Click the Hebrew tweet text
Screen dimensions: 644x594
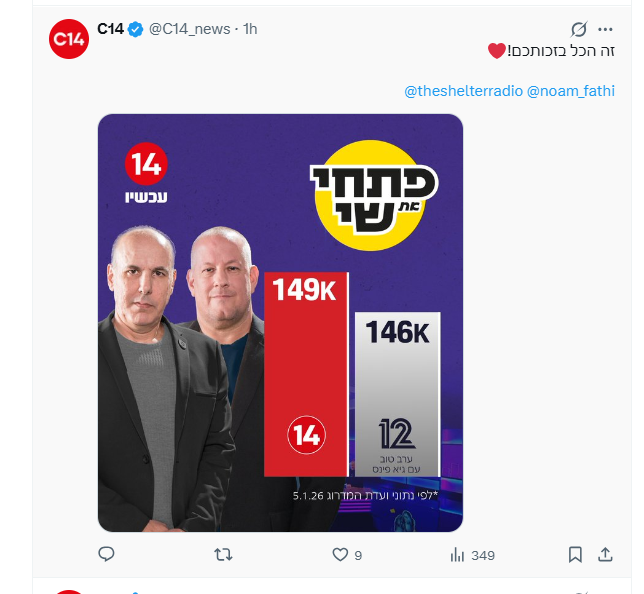[548, 50]
